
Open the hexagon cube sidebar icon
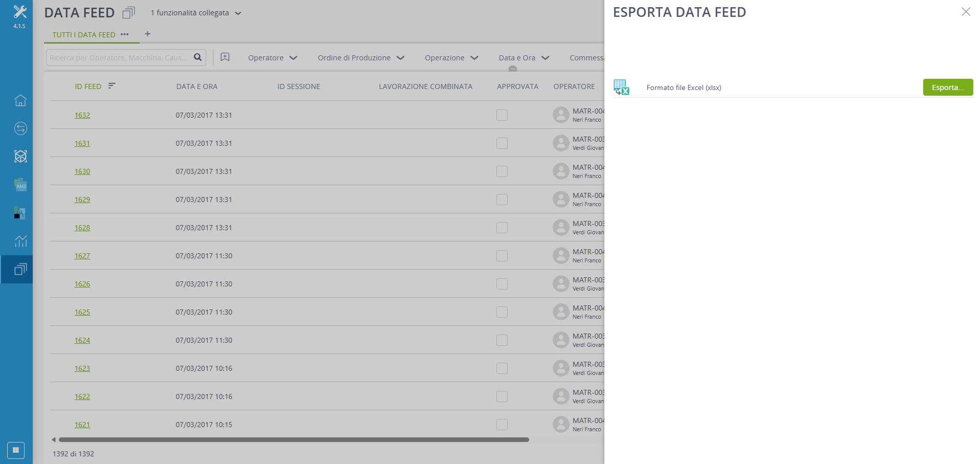pyautogui.click(x=20, y=157)
